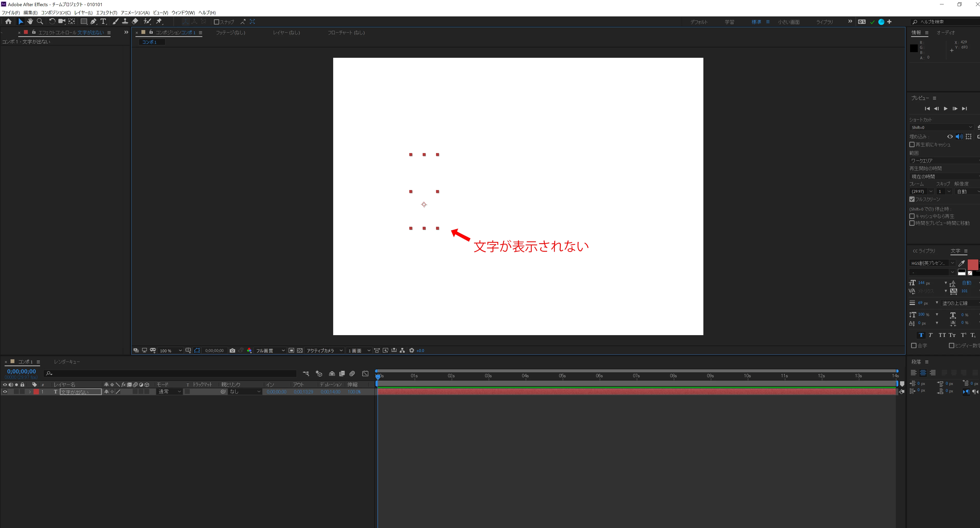This screenshot has width=980, height=528.
Task: Choose the Zoom tool in the toolbar
Action: coord(40,22)
